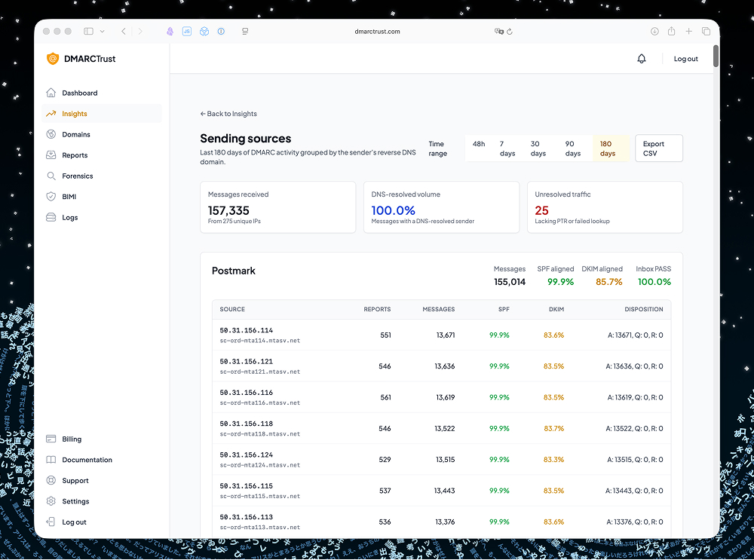Follow the Back to Insights link
Image resolution: width=754 pixels, height=560 pixels.
tap(228, 113)
